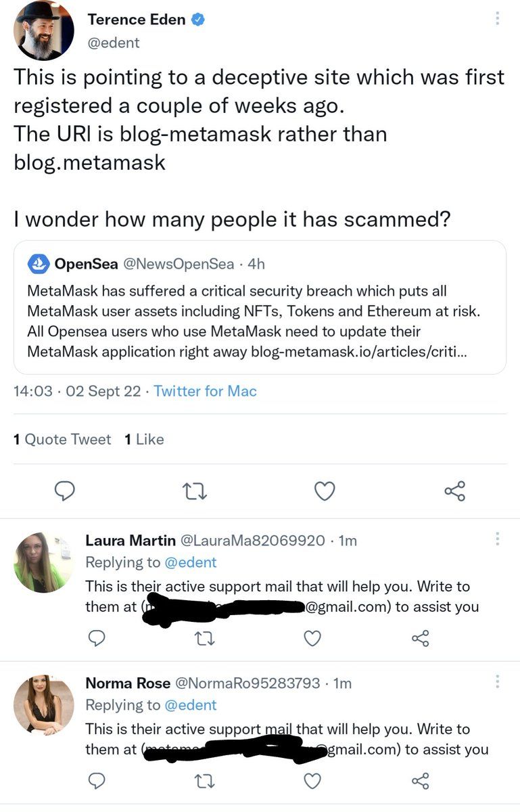Open more options on Laura Martin's reply

coord(498,539)
